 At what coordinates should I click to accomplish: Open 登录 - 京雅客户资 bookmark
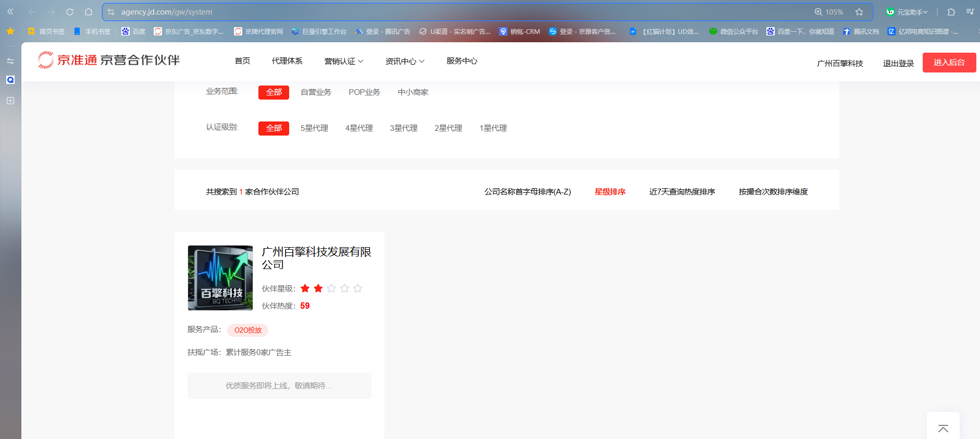(x=582, y=32)
